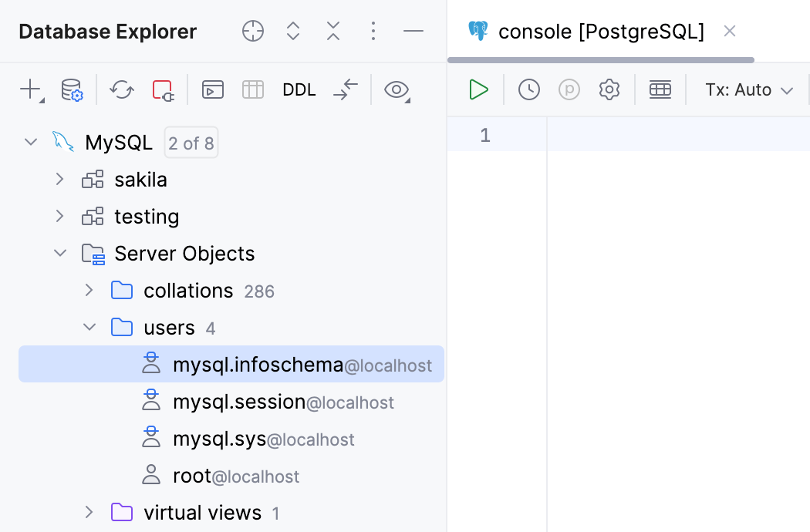Open the query console toolbar icon
This screenshot has height=532, width=810.
[x=212, y=89]
